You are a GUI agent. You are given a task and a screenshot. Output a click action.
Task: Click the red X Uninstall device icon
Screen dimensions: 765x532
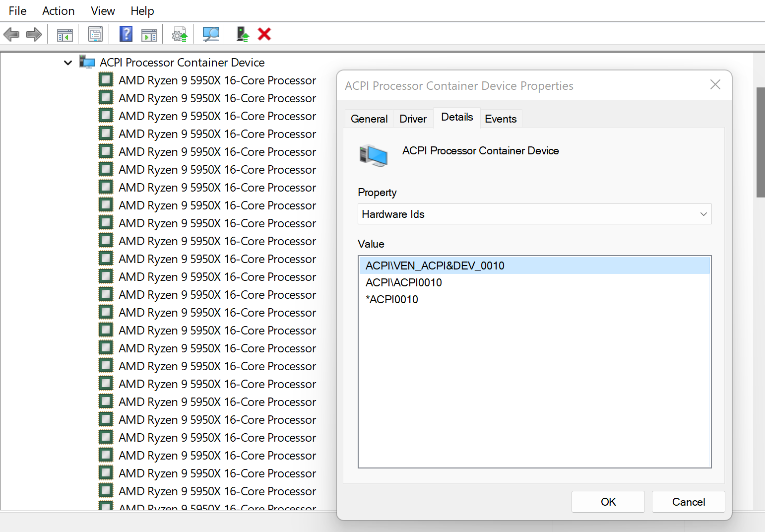point(264,34)
